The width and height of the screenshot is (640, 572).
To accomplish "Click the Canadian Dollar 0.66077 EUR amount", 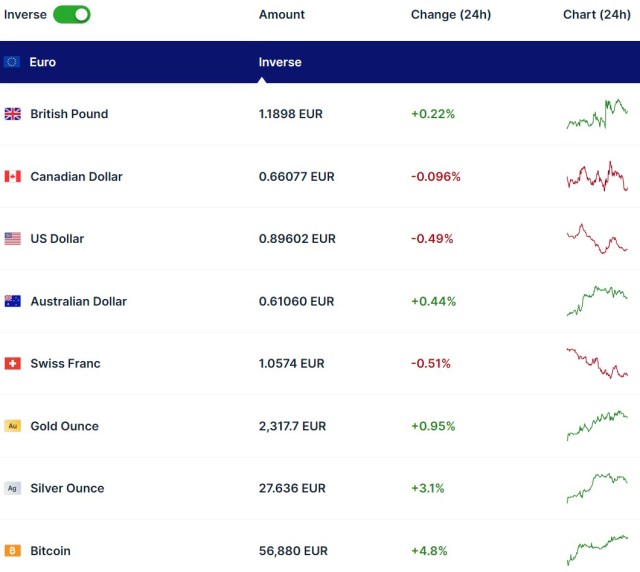I will [297, 177].
